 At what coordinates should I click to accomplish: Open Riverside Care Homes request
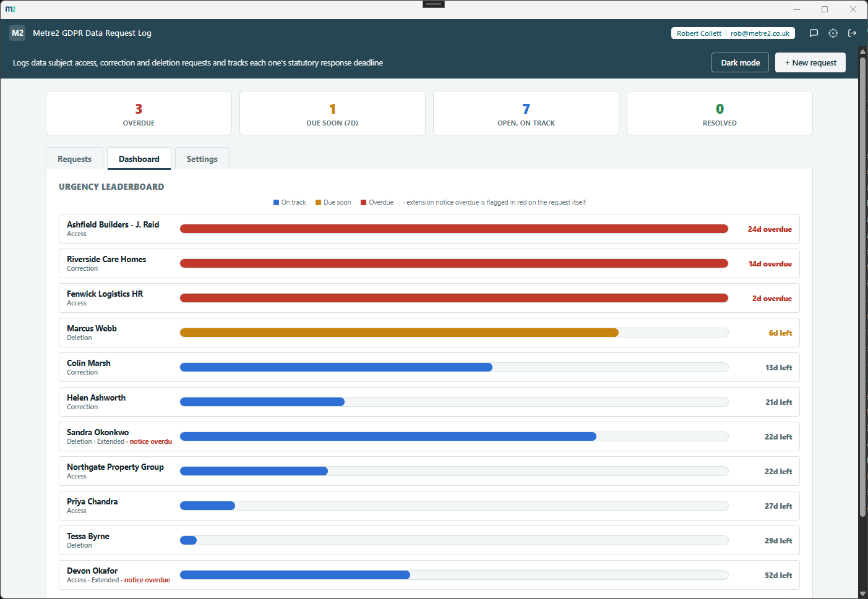pyautogui.click(x=429, y=263)
